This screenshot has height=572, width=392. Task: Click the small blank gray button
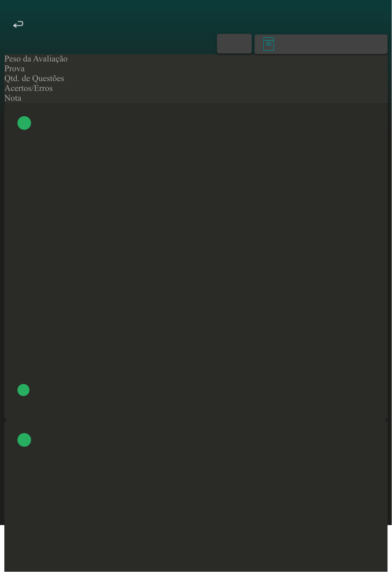coord(234,44)
